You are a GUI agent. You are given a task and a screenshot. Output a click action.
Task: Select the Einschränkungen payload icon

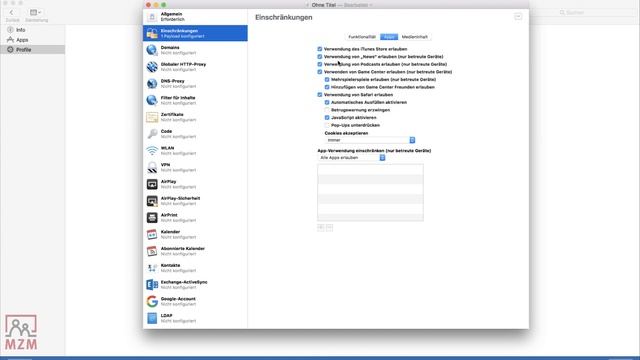152,33
